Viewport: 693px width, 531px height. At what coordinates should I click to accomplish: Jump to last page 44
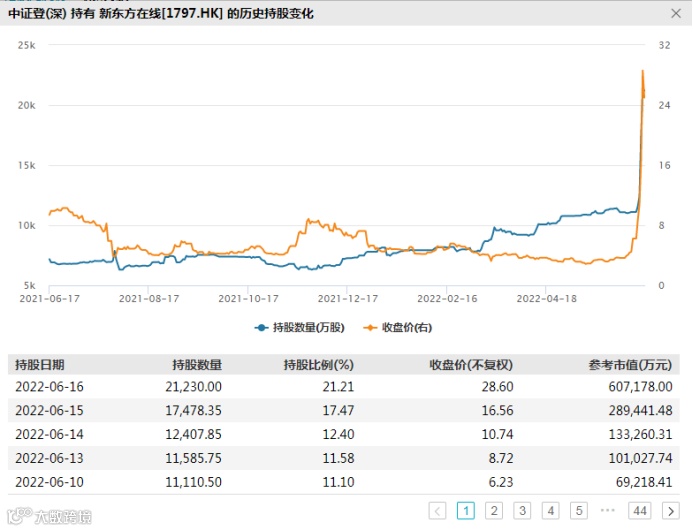(x=640, y=511)
